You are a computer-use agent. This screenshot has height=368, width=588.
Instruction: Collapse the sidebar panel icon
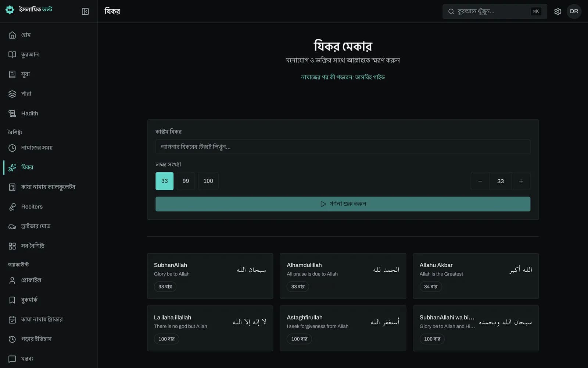[x=85, y=11]
